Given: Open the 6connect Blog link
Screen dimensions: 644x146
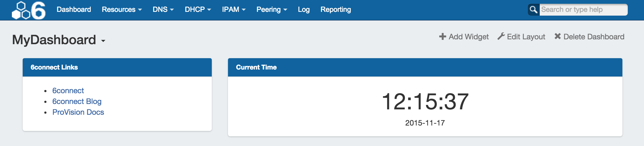Looking at the screenshot, I should (x=77, y=102).
